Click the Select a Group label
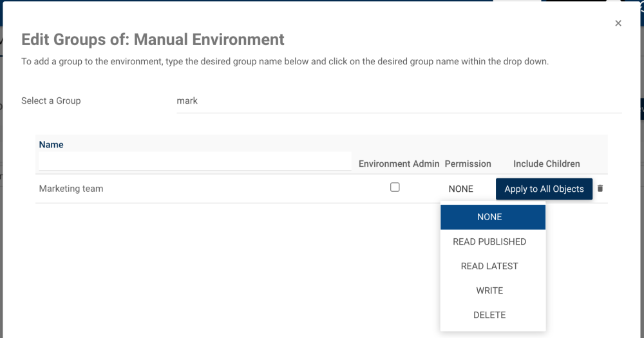Screen dimensions: 644x338 (51, 101)
